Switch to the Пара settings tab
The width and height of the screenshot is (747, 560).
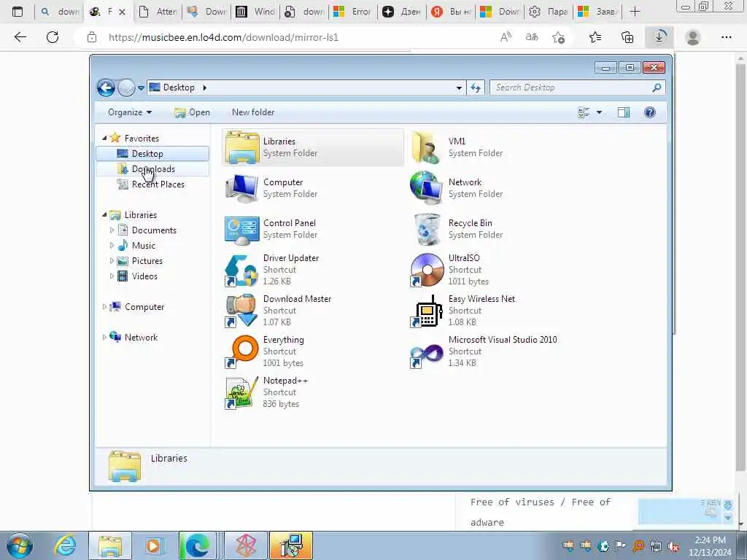(549, 12)
